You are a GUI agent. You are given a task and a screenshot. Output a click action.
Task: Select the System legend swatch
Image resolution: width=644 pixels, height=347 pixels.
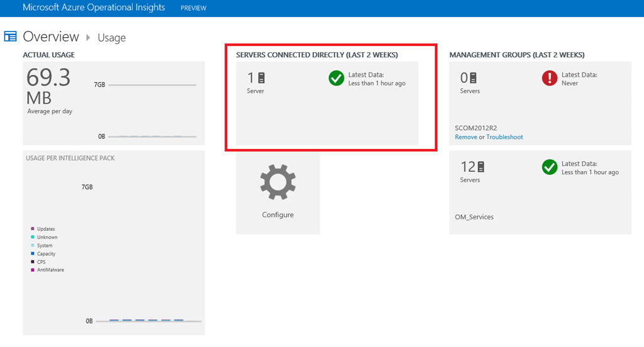tap(33, 245)
